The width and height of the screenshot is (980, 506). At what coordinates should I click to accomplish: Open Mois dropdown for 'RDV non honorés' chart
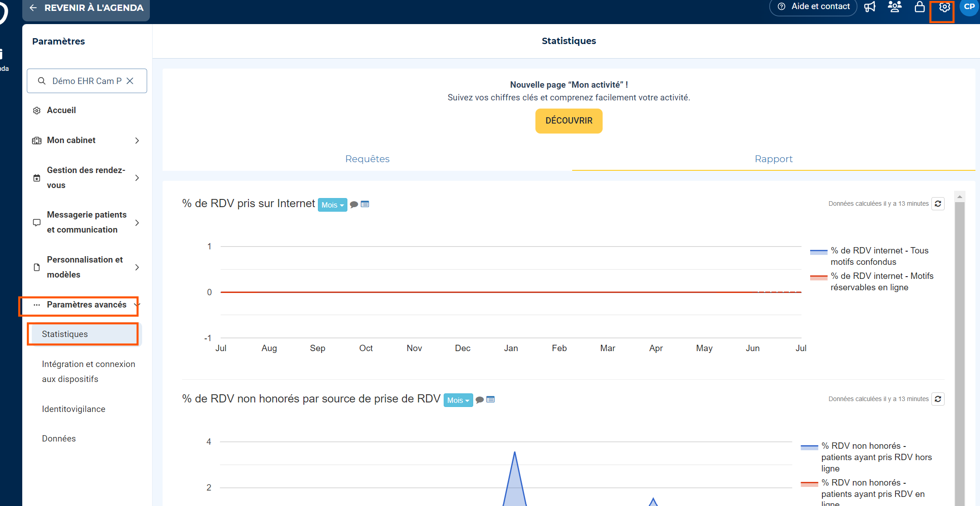[x=458, y=400]
